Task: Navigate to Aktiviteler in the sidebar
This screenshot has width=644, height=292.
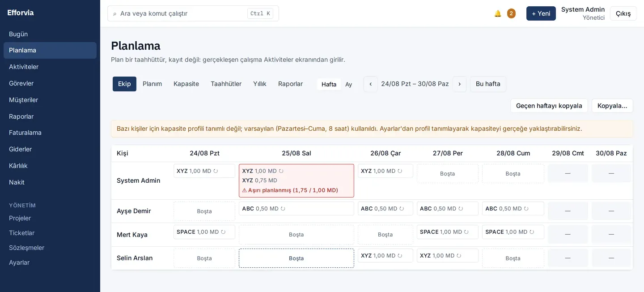Action: point(50,67)
